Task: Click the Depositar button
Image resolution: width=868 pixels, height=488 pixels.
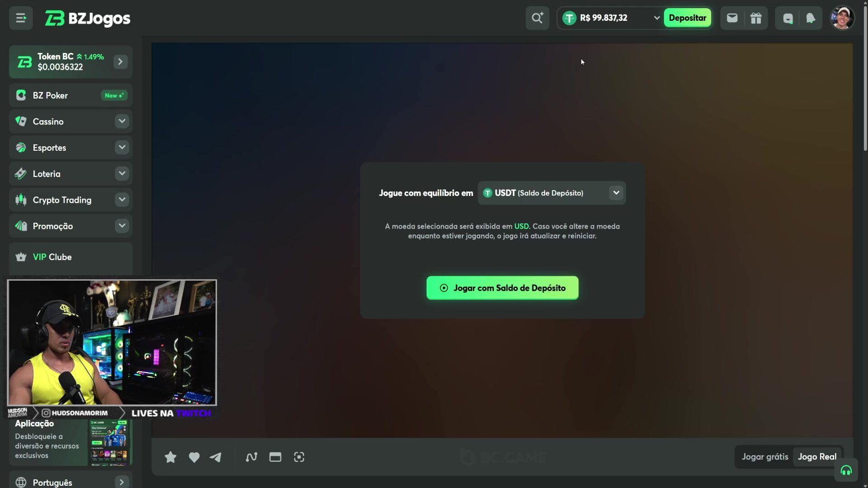Action: [688, 18]
